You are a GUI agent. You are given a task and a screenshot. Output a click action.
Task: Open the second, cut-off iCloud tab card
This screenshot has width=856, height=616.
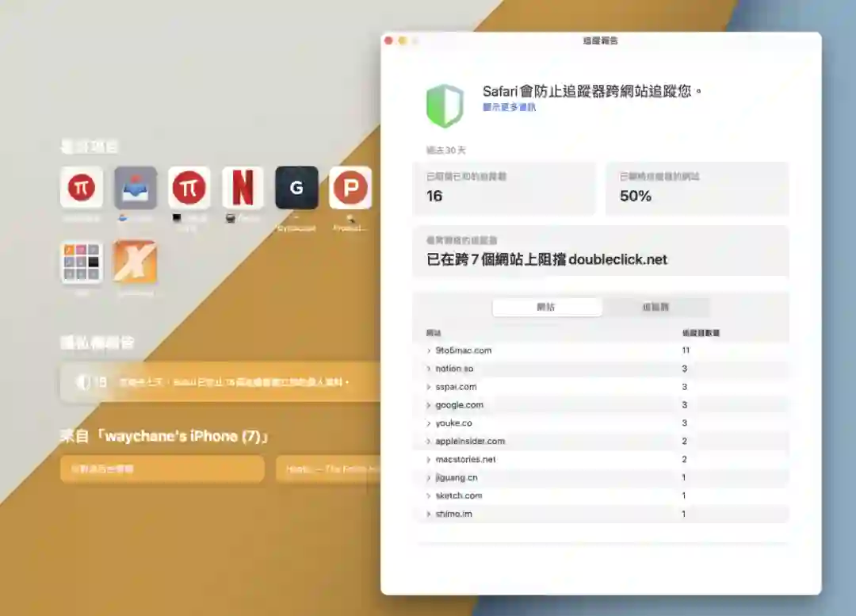328,469
